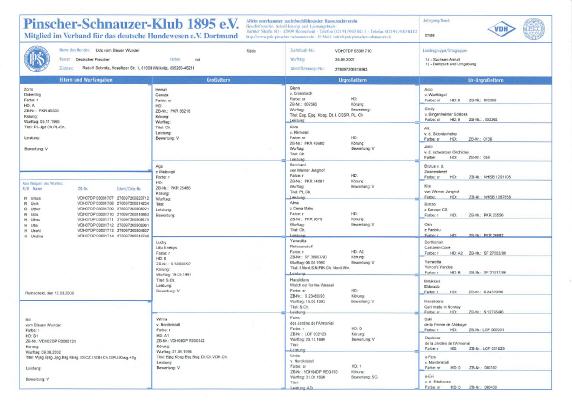
Task: Click the Großeltern column header
Action: (x=219, y=80)
